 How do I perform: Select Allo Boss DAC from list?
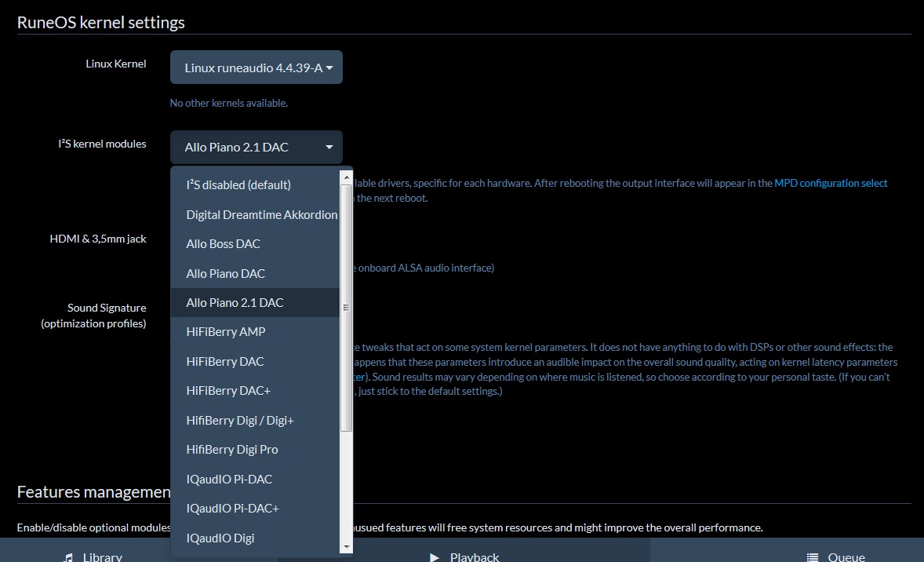pyautogui.click(x=223, y=244)
